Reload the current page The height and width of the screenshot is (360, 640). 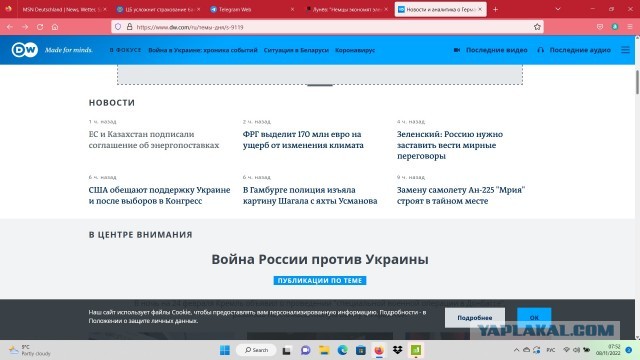pos(40,27)
